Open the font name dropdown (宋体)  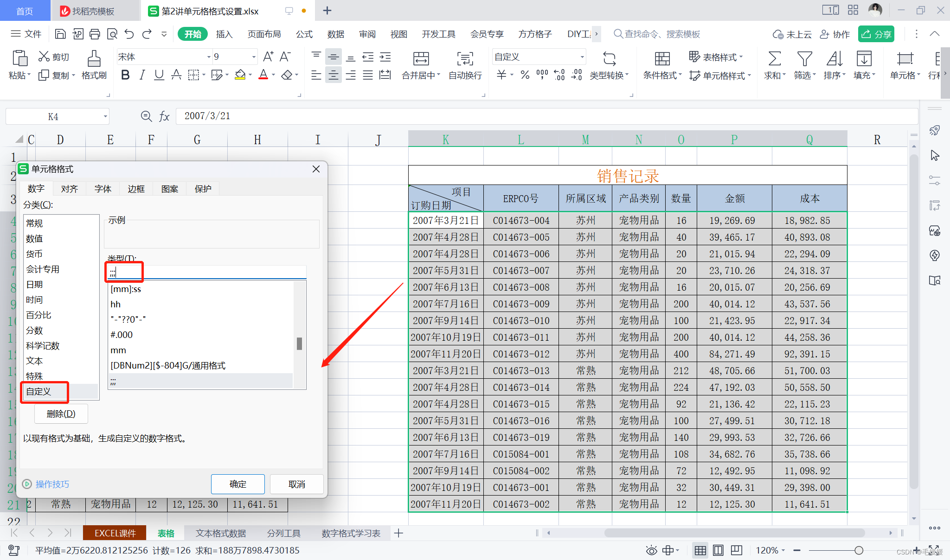tap(208, 57)
